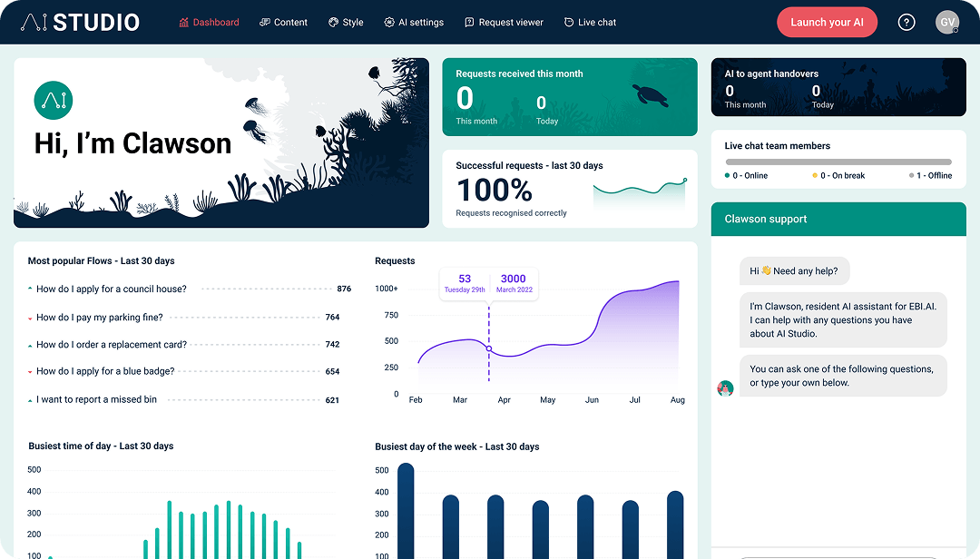
Task: Click the AI Studio logo
Action: click(80, 23)
